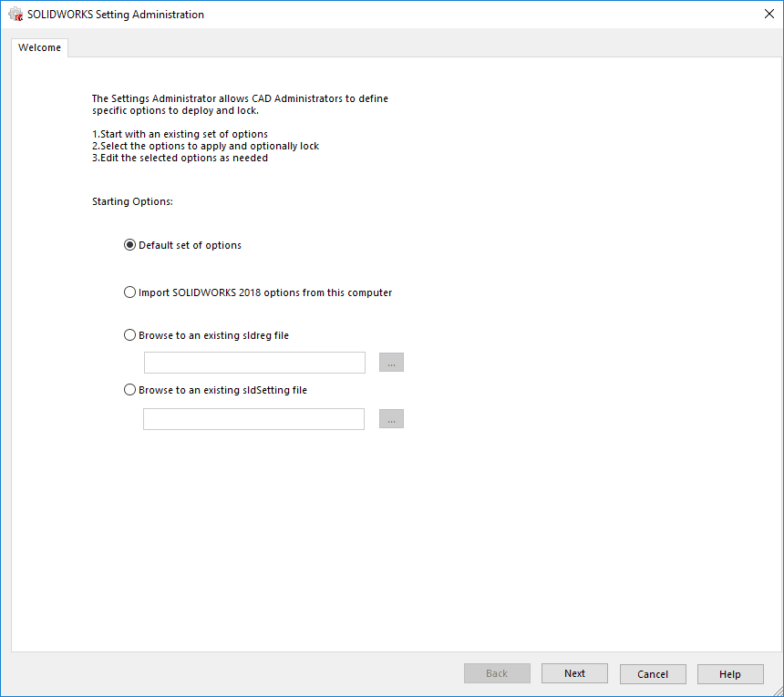Open browse dialog for sldSetting file
The image size is (784, 697).
click(391, 419)
